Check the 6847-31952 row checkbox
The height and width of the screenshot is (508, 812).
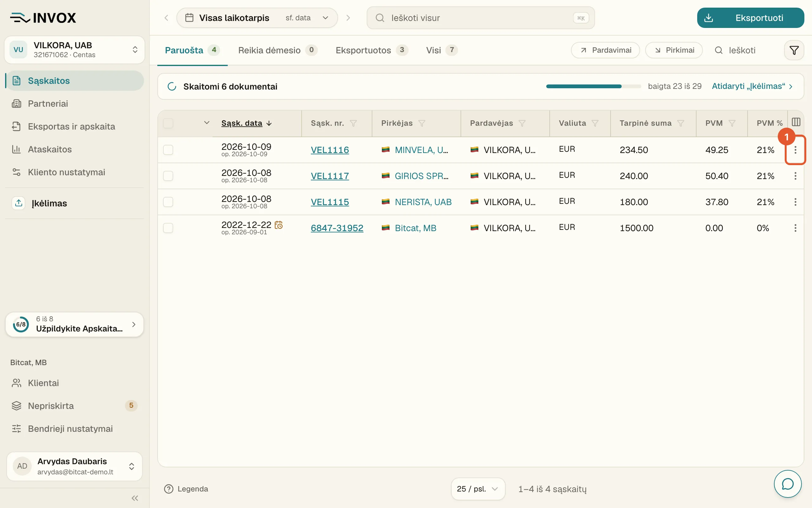[168, 228]
